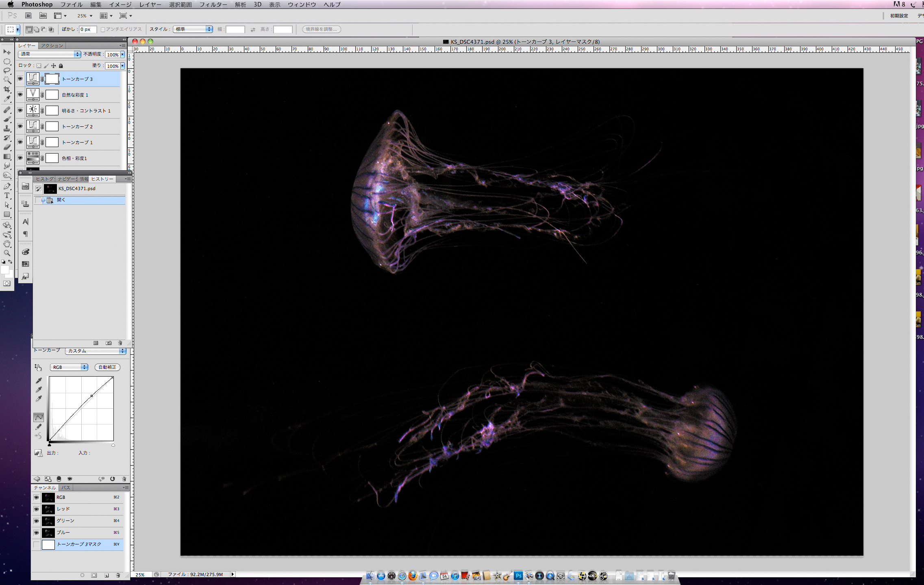Select the Gradient tool
Viewport: 924px width, 585px height.
point(7,156)
